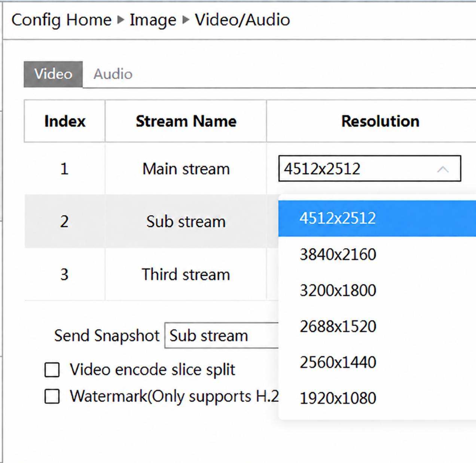The width and height of the screenshot is (476, 463).
Task: Select the 2560x1440 resolution option
Action: [377, 362]
